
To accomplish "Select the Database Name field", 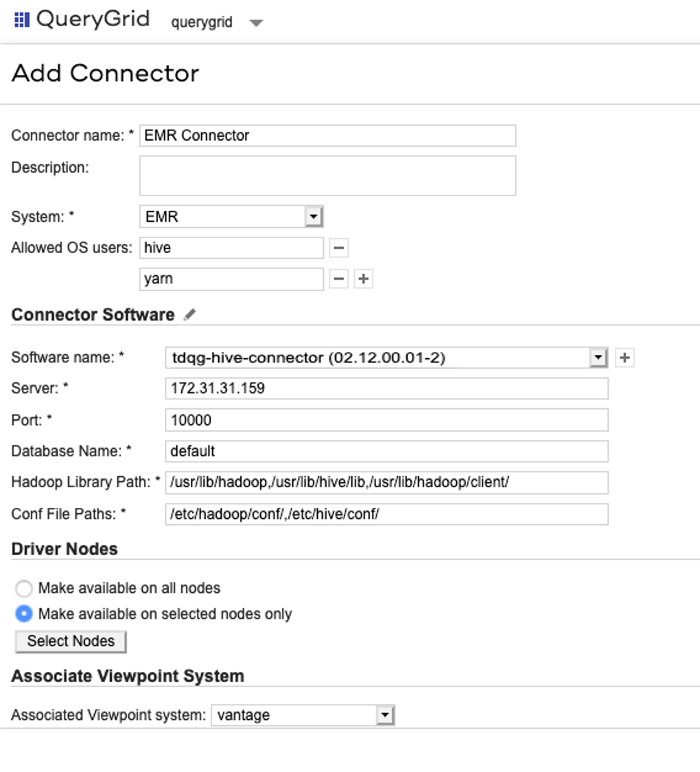I will (x=386, y=452).
